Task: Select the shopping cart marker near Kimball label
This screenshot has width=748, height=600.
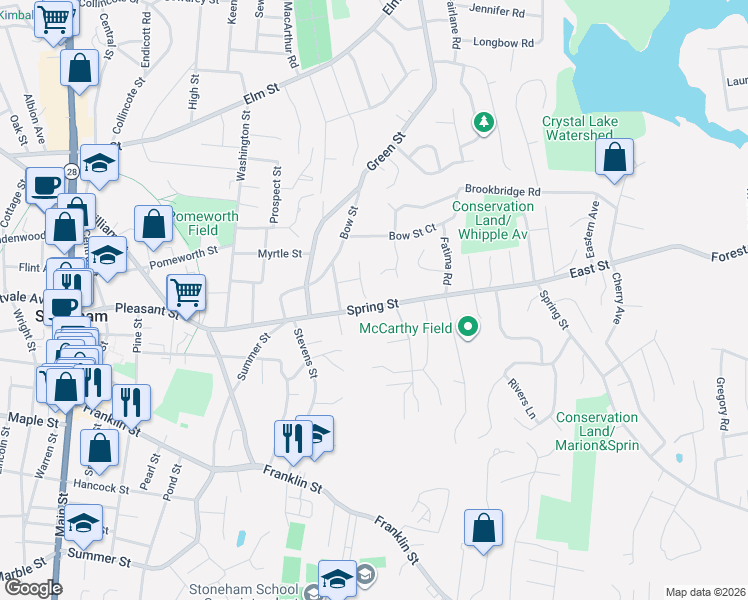Action: 53,23
